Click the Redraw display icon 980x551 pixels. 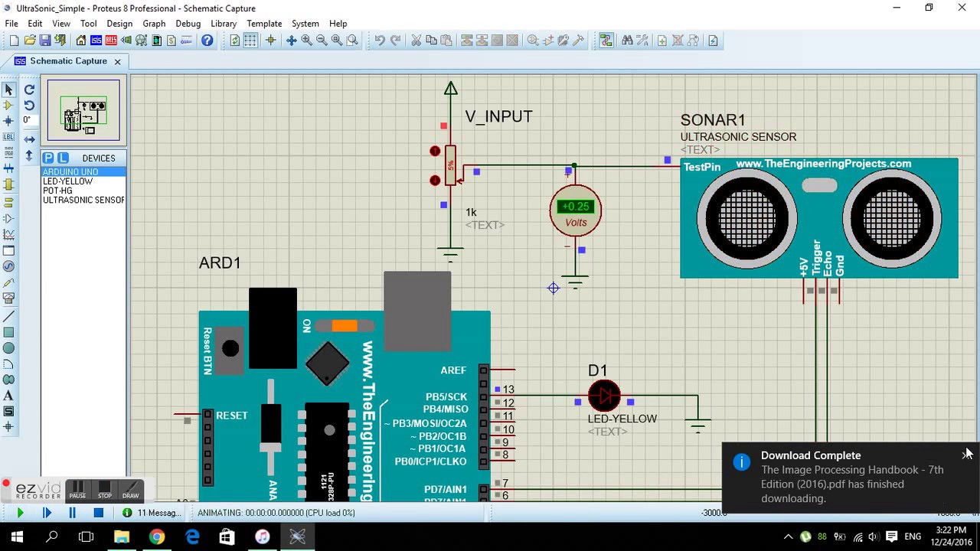[x=235, y=41]
